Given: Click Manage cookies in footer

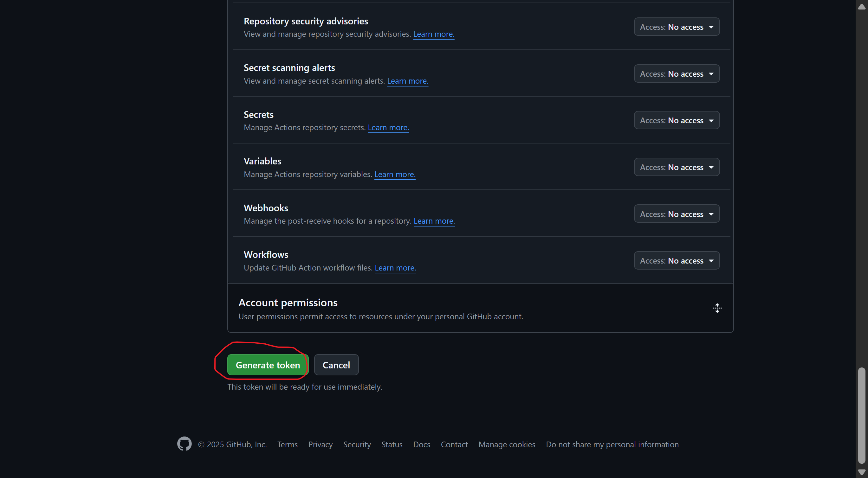Looking at the screenshot, I should point(507,444).
